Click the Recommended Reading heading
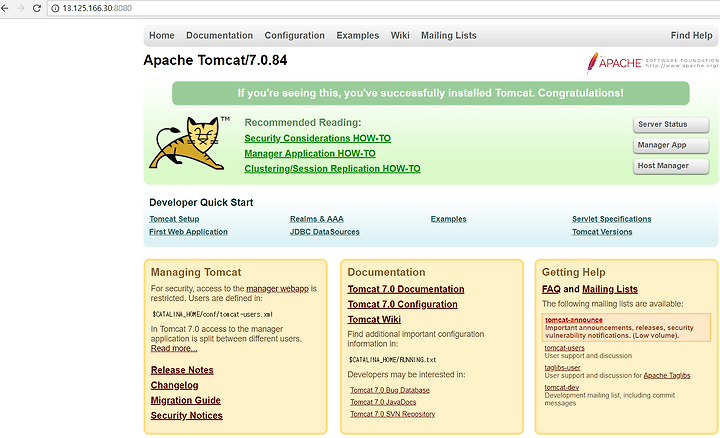 coord(303,123)
